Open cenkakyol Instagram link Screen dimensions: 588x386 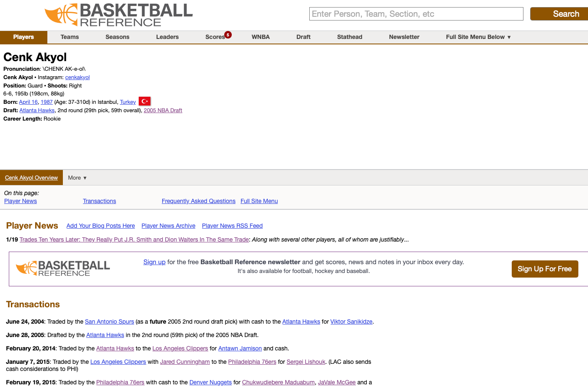pyautogui.click(x=78, y=77)
